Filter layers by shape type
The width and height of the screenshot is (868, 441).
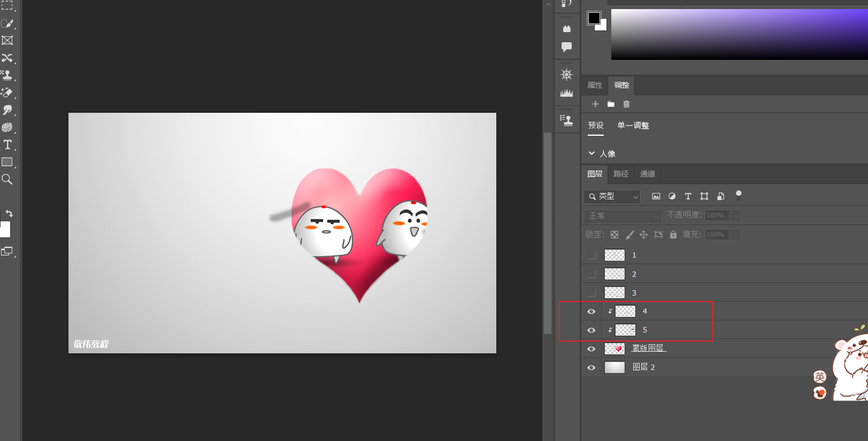(x=704, y=196)
